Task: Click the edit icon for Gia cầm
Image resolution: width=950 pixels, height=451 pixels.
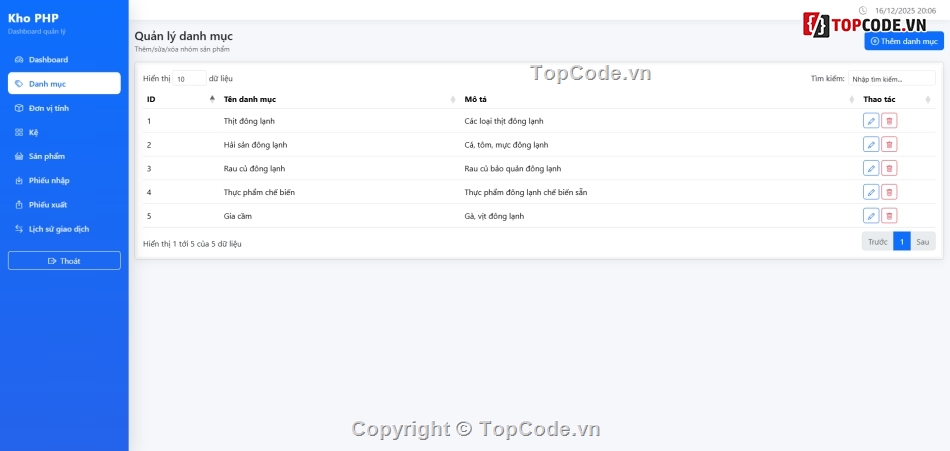Action: pos(870,216)
